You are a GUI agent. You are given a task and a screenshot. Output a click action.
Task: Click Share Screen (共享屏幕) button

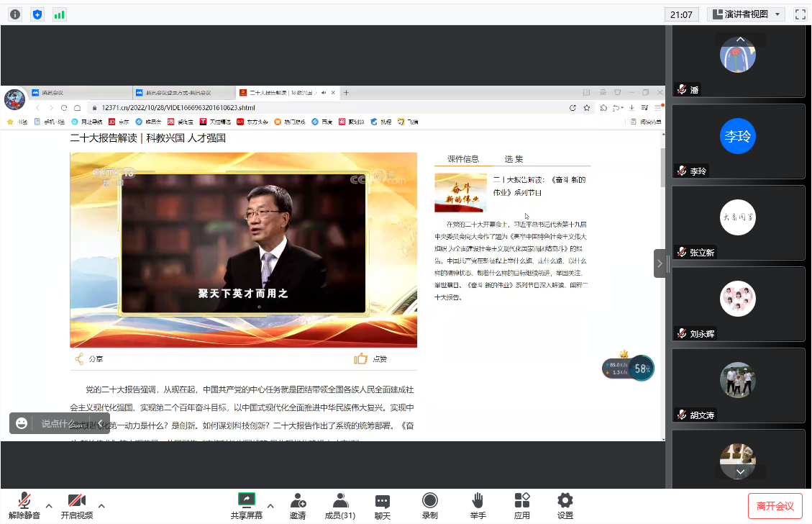pyautogui.click(x=247, y=505)
